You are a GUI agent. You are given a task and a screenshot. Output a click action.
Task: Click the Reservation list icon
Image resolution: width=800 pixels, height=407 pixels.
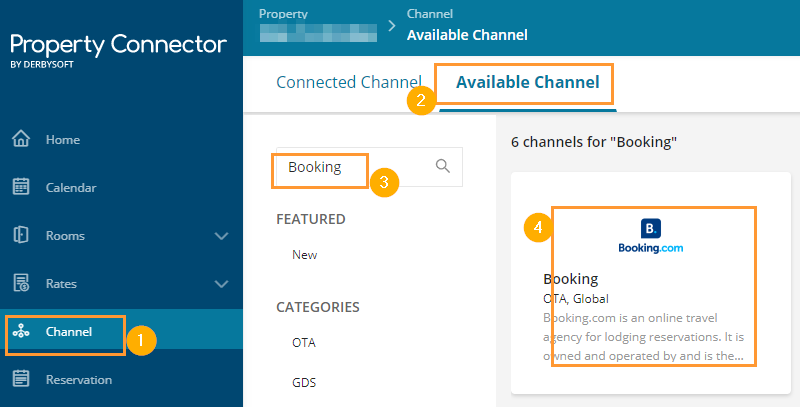tap(21, 379)
